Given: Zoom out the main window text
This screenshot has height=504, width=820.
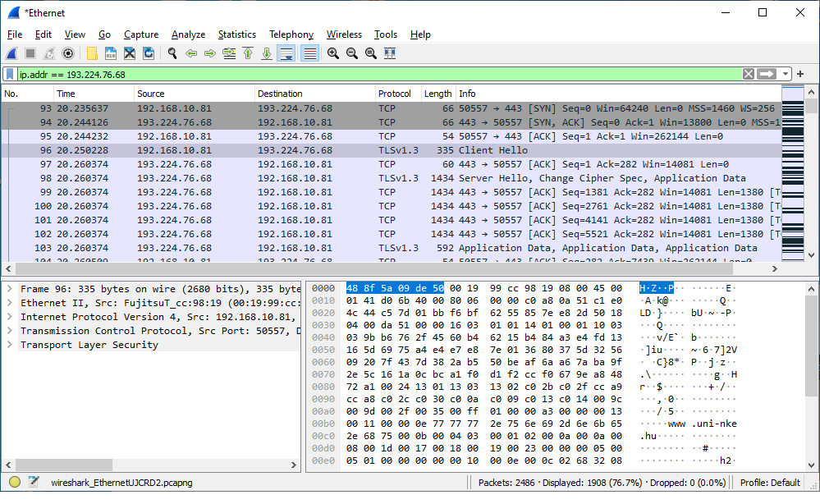Looking at the screenshot, I should click(352, 53).
